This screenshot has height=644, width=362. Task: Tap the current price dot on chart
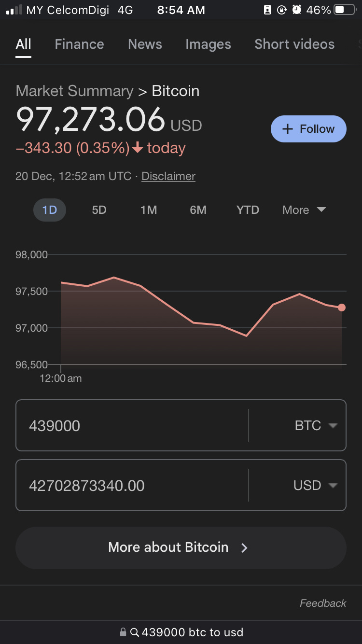click(x=342, y=308)
